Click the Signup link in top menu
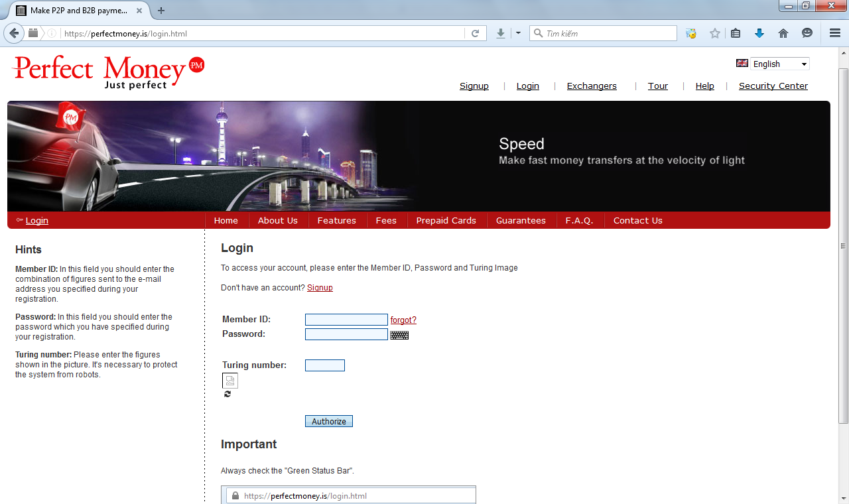 pos(474,86)
